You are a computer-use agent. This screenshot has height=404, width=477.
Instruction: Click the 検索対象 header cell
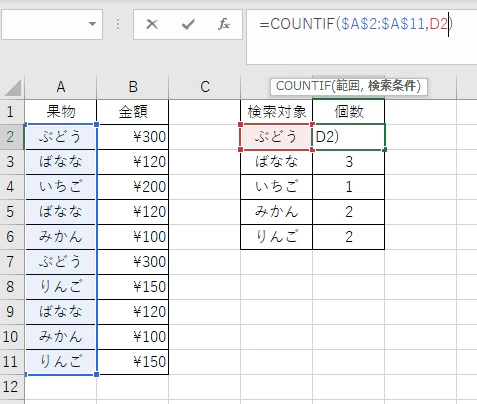277,112
